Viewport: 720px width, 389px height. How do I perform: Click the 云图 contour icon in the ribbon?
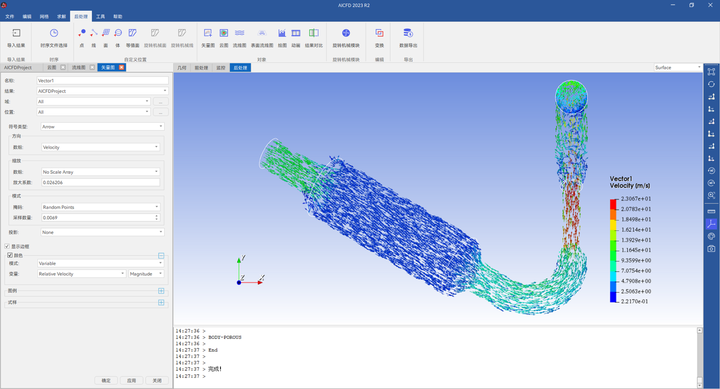coord(224,33)
